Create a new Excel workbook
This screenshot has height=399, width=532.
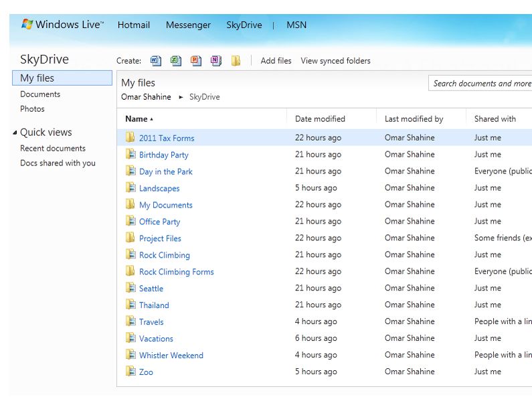176,61
